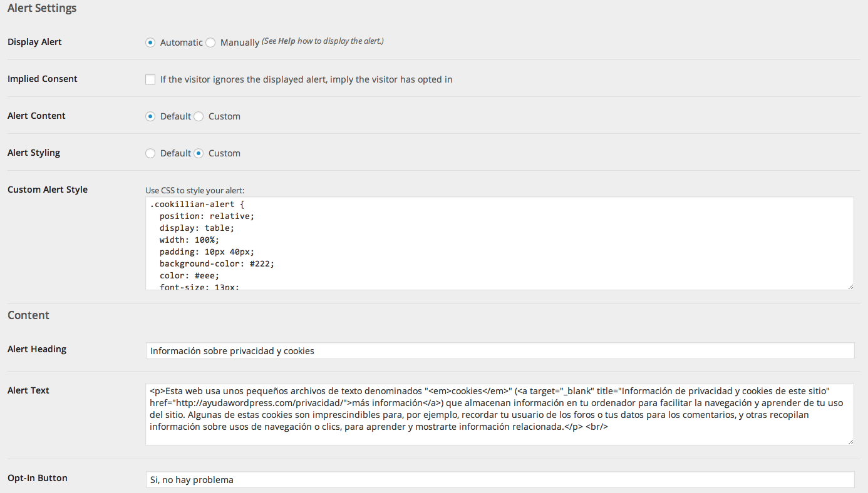
Task: Enable the Implied Consent checkbox
Action: click(150, 79)
